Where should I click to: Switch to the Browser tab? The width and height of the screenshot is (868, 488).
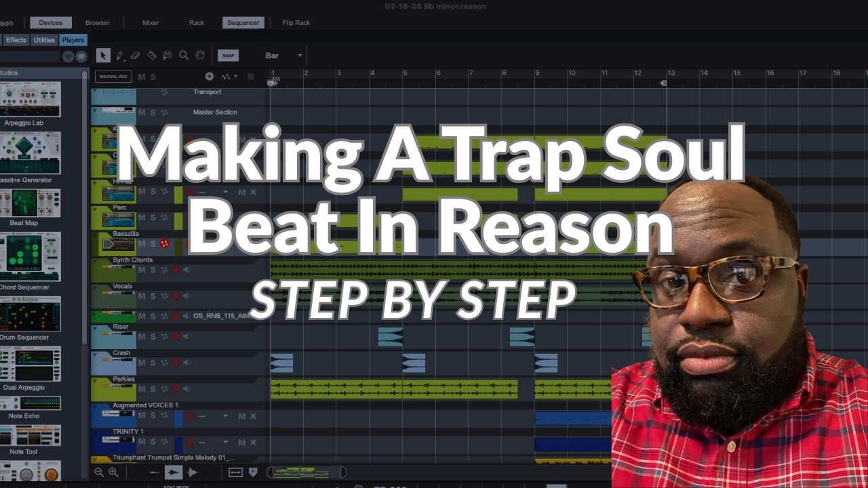point(97,22)
